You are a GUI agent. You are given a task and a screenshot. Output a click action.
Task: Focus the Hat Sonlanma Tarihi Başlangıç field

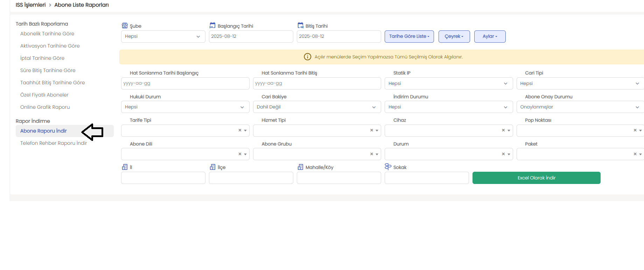185,84
